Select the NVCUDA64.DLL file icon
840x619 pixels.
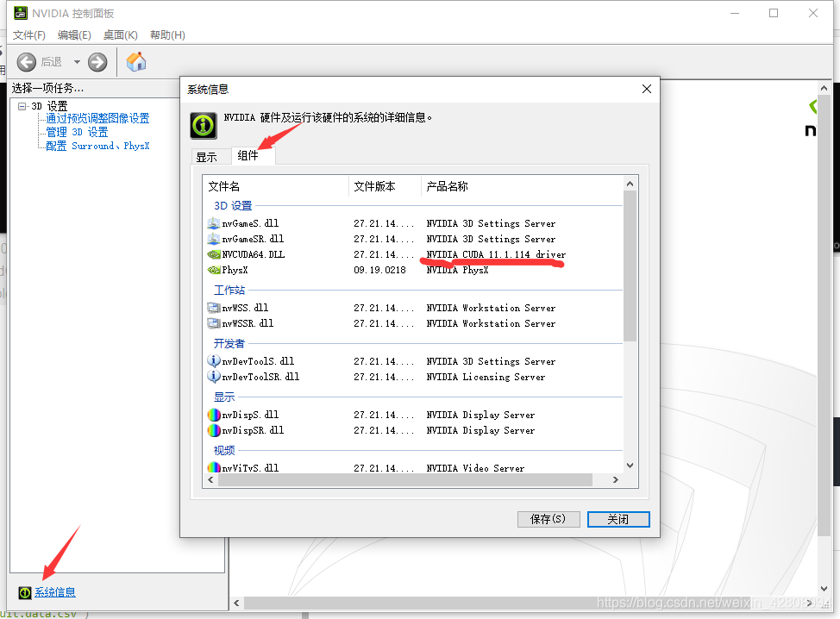coord(214,254)
